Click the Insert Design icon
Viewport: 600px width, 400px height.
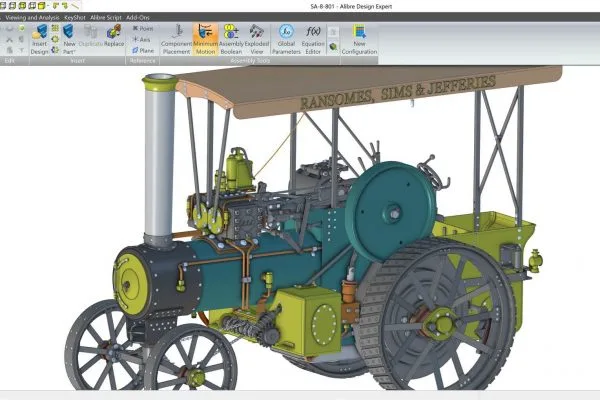[x=40, y=32]
